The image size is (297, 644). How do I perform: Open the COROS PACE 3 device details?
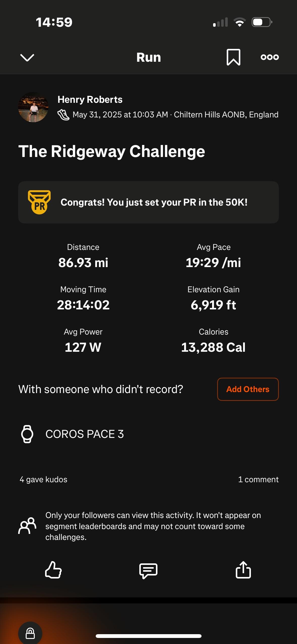(x=85, y=434)
